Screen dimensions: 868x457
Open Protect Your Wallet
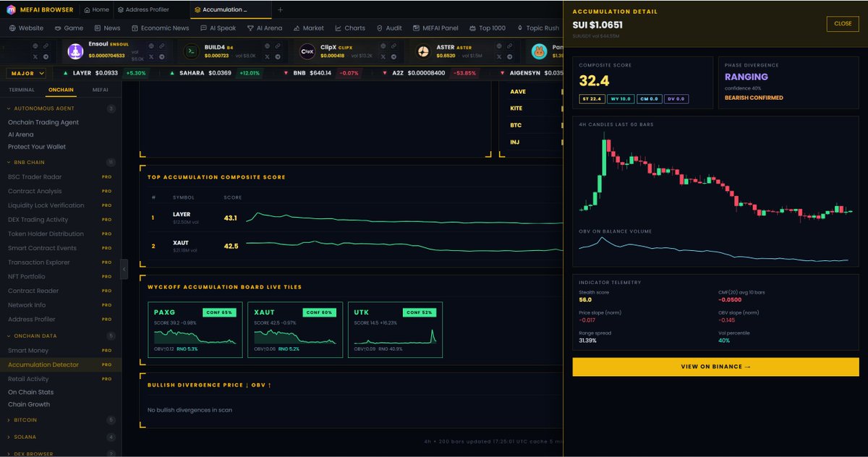[37, 147]
